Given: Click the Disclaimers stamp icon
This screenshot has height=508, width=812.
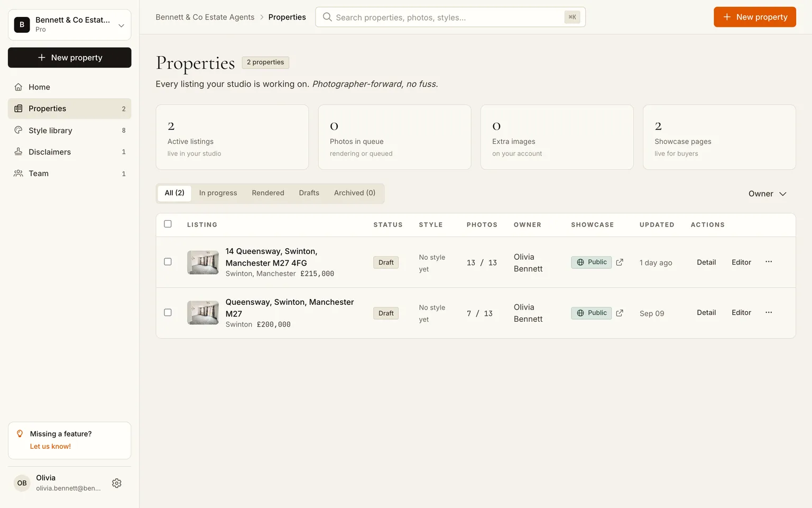Looking at the screenshot, I should click(x=19, y=152).
